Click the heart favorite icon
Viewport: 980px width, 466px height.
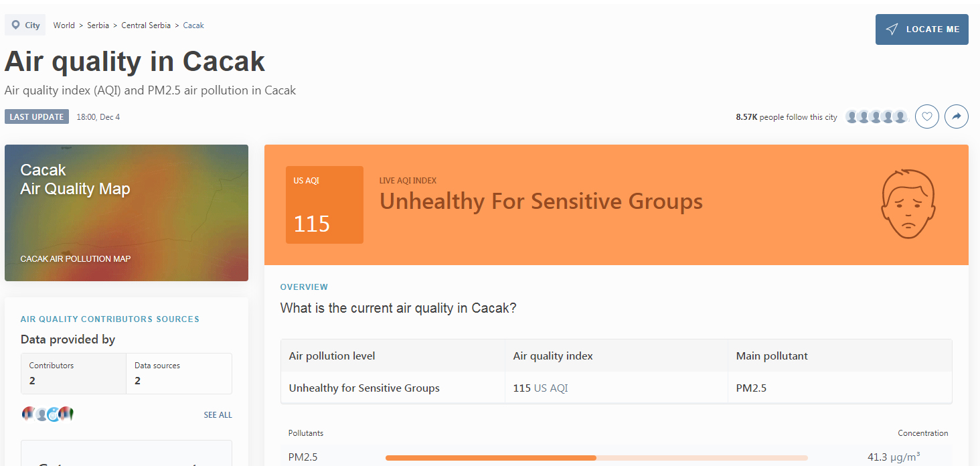tap(927, 117)
